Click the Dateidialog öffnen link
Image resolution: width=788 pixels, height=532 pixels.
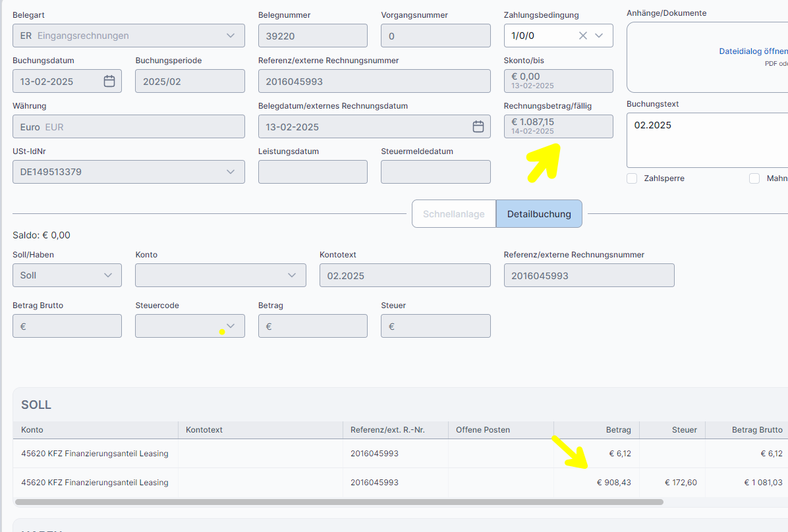pyautogui.click(x=752, y=51)
